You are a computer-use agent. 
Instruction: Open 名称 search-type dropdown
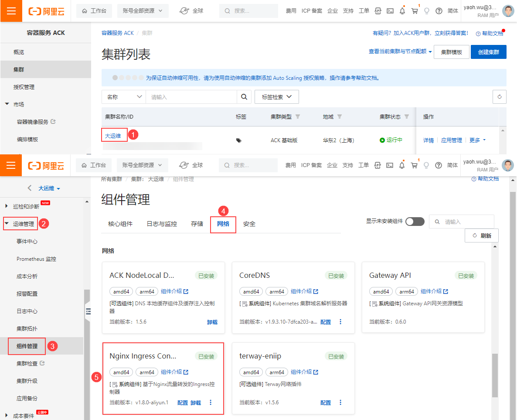pos(124,97)
